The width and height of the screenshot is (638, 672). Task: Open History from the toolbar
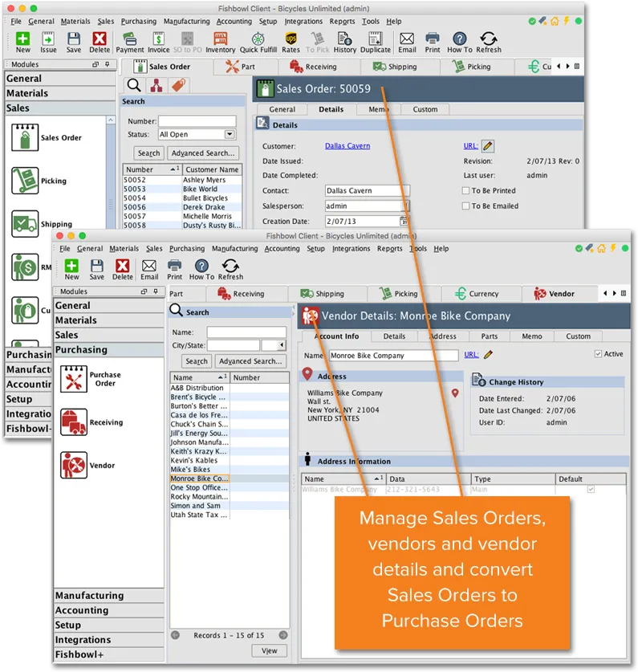pos(344,43)
